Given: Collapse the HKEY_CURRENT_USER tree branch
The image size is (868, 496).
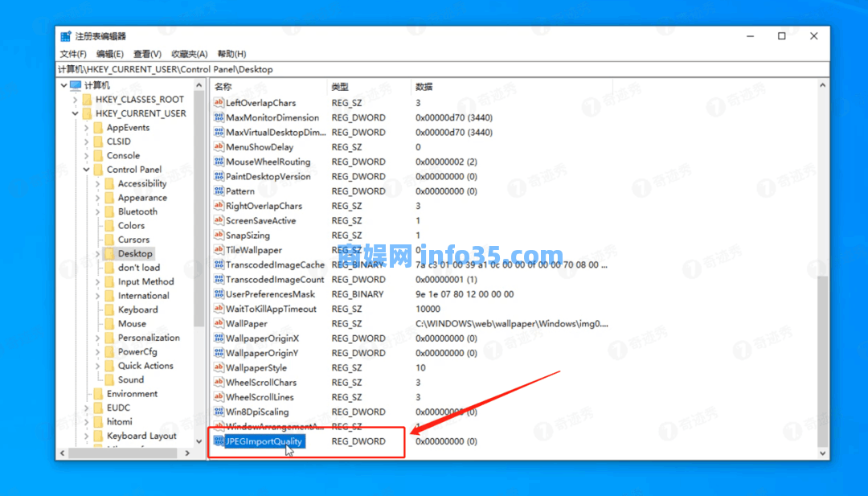Looking at the screenshot, I should coord(75,113).
